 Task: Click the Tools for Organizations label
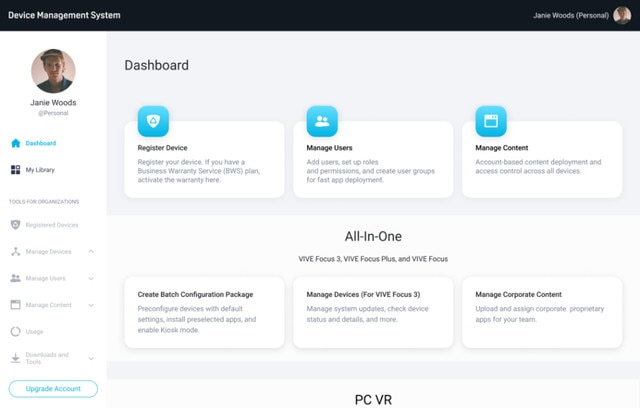pyautogui.click(x=44, y=202)
